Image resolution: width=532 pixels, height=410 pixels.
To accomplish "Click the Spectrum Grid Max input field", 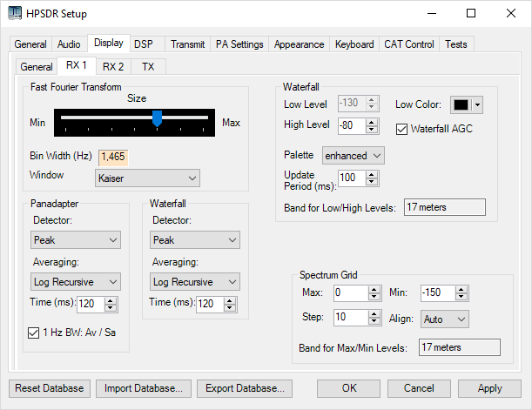I will [x=351, y=293].
